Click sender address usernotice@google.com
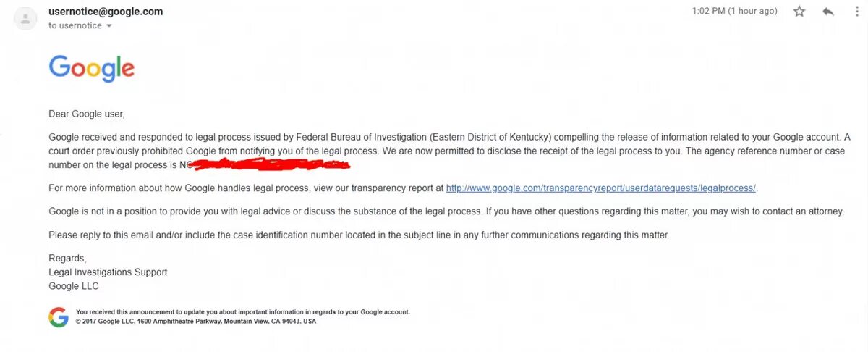Screen dimensions: 868x352 [106, 12]
